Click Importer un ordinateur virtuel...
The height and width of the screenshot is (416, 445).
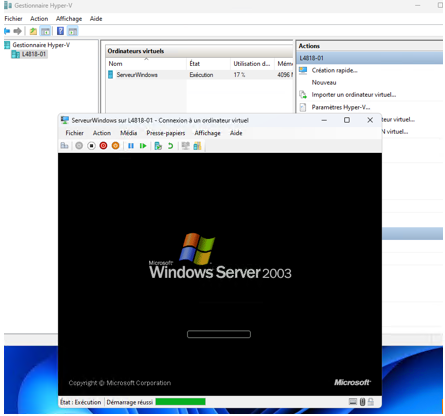pos(354,95)
